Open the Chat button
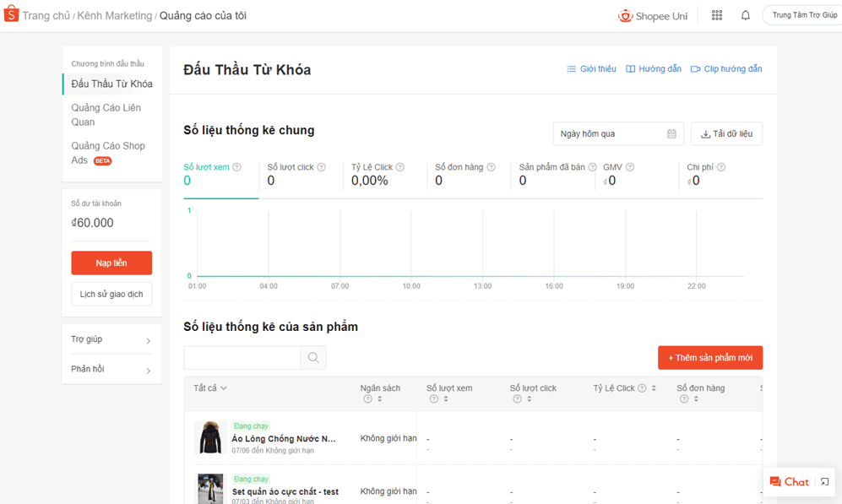This screenshot has width=842, height=504. pyautogui.click(x=790, y=482)
